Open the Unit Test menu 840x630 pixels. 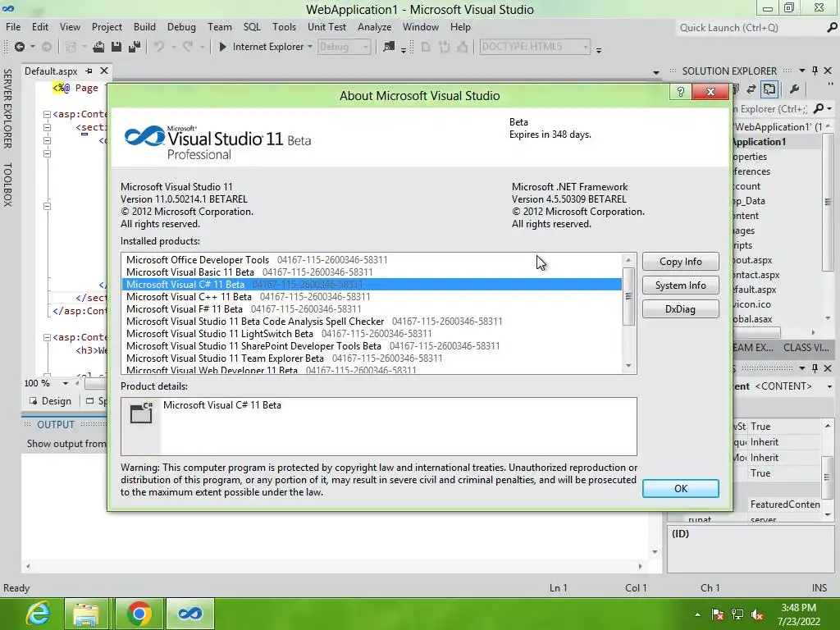click(x=326, y=27)
